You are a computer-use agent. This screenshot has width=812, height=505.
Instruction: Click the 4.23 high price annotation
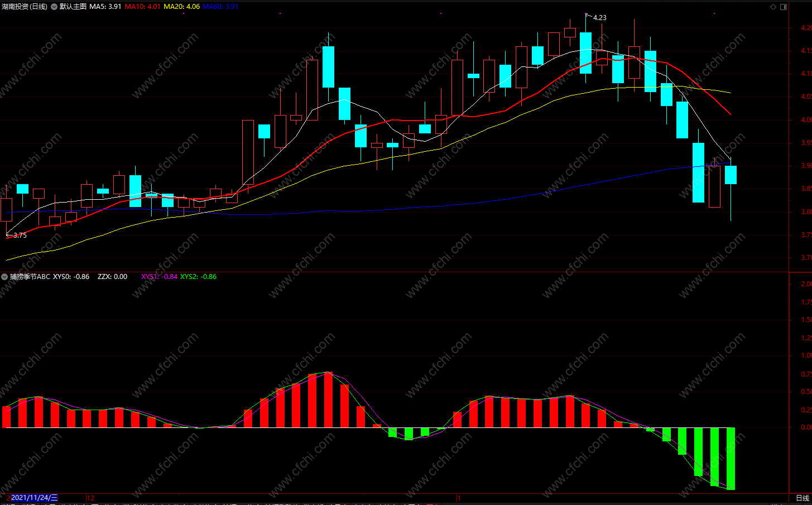click(x=599, y=18)
